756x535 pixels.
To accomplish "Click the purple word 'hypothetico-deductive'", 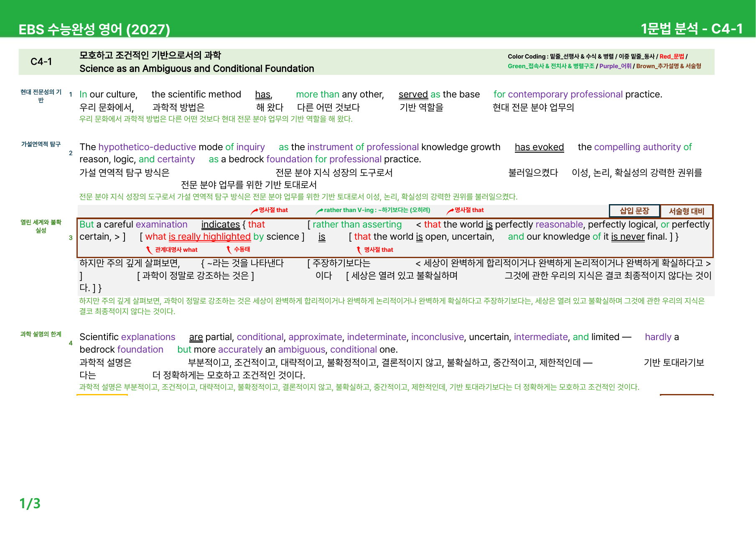I will point(147,147).
